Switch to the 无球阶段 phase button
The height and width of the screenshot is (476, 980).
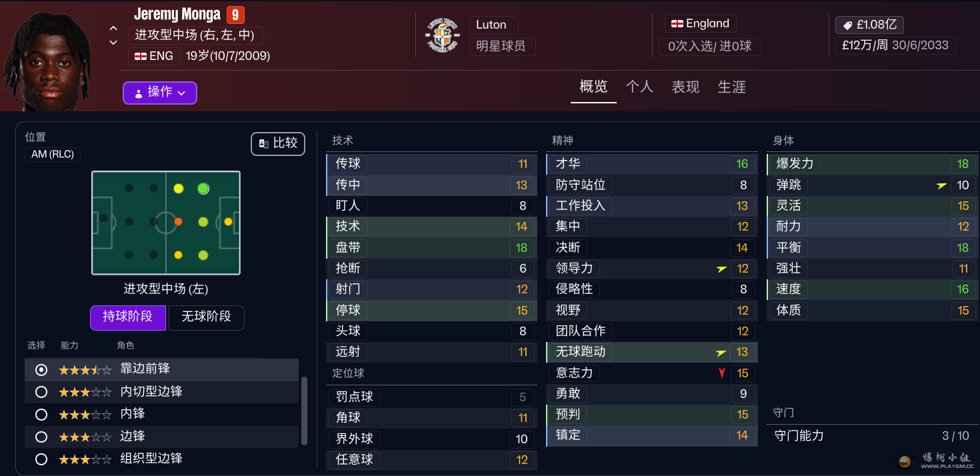206,317
